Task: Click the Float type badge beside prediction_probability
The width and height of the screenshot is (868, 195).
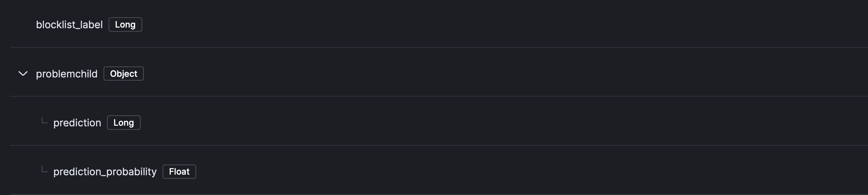Action: point(179,171)
